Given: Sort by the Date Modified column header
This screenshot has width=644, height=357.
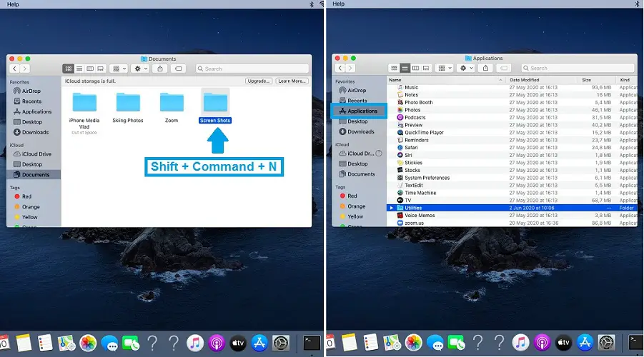Looking at the screenshot, I should pyautogui.click(x=525, y=80).
